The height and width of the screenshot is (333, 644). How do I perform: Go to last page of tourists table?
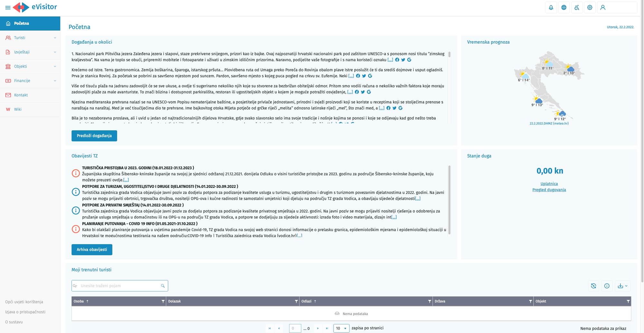point(327,328)
